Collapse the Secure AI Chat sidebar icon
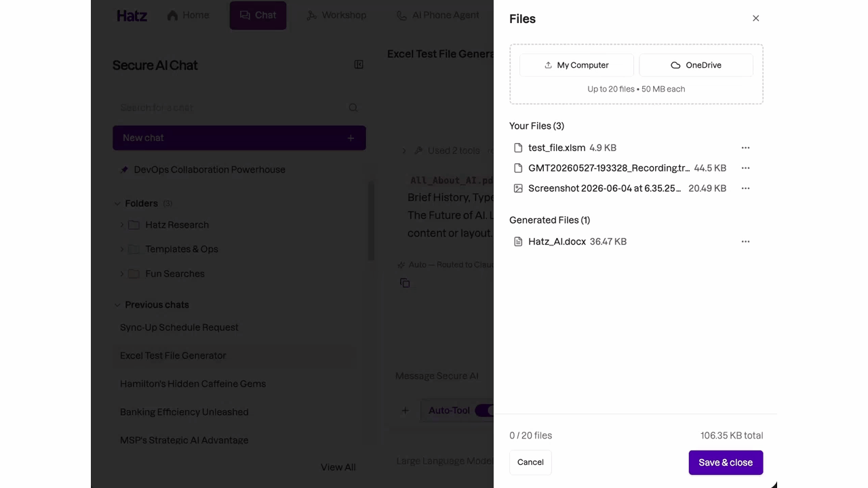Image resolution: width=868 pixels, height=488 pixels. (x=359, y=64)
